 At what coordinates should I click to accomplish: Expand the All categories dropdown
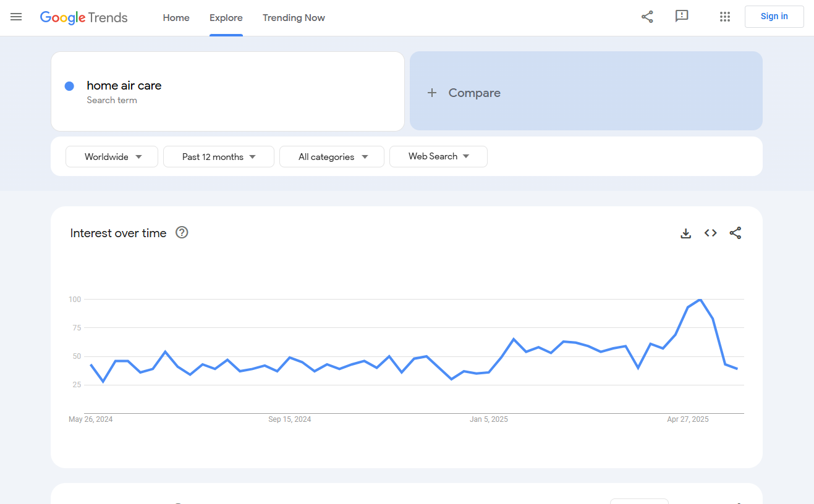point(332,157)
